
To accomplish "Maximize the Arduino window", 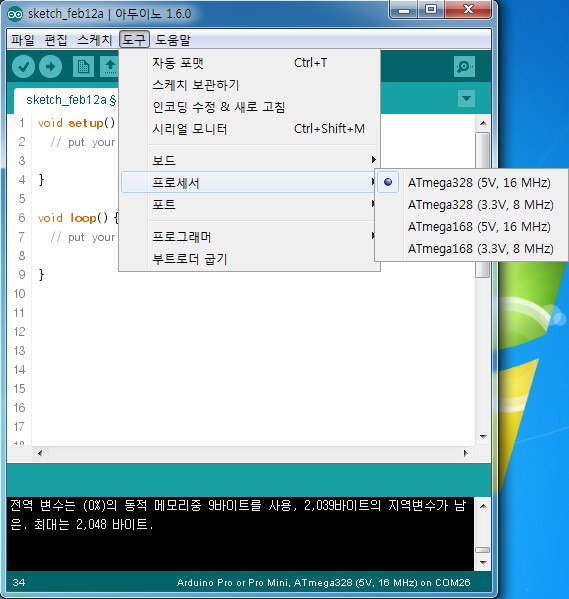I will pyautogui.click(x=431, y=10).
